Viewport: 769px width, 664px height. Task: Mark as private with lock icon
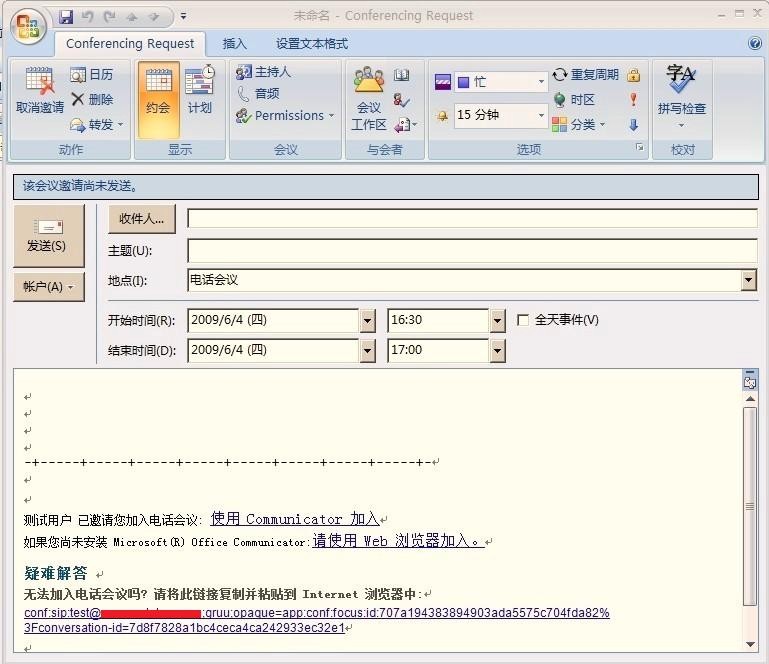633,75
